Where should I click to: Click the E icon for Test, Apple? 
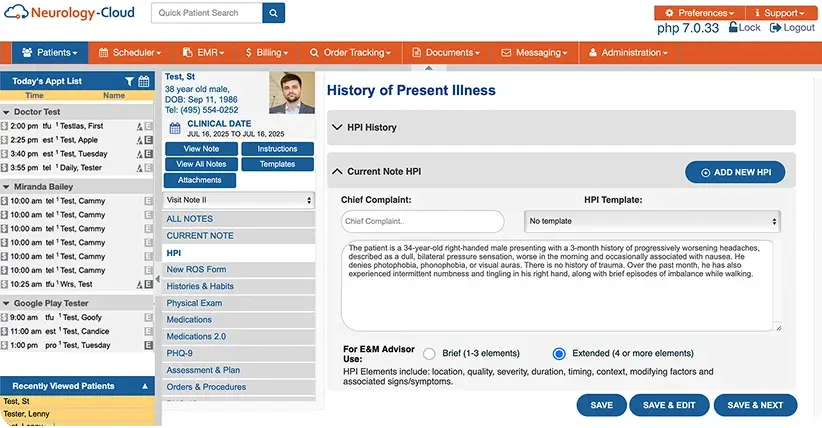(148, 140)
